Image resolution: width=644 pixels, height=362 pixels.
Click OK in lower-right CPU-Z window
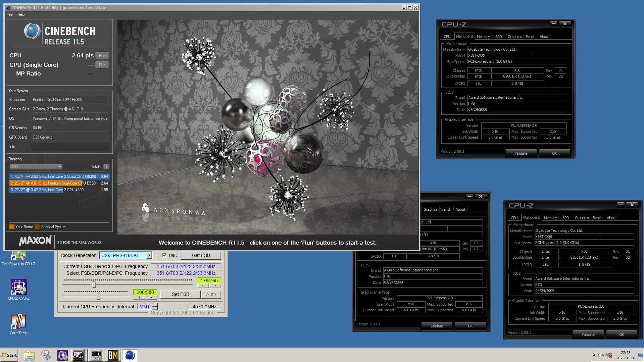coord(622,334)
